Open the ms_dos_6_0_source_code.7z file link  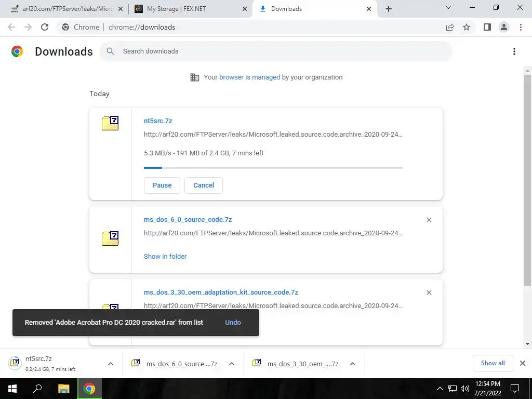click(x=188, y=220)
